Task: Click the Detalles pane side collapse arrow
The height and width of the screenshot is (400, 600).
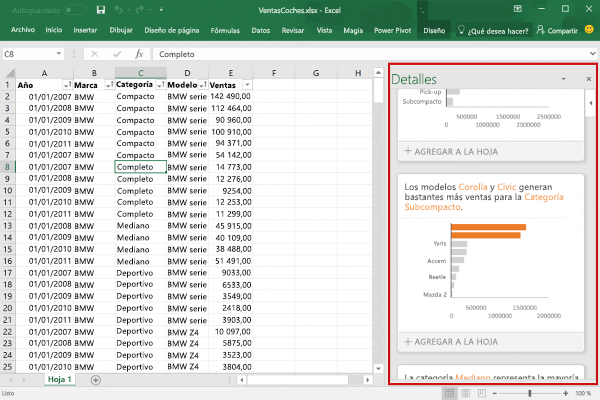Action: (x=590, y=103)
